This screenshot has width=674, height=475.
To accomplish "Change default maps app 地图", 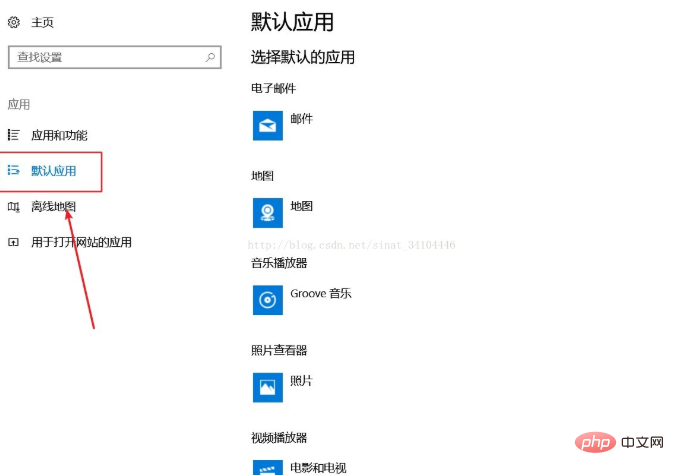I will click(302, 206).
